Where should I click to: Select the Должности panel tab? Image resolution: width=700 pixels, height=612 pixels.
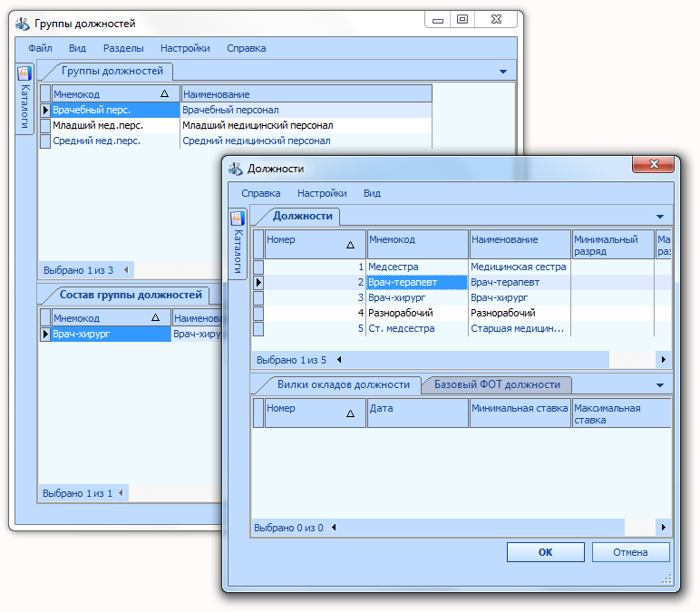(302, 216)
